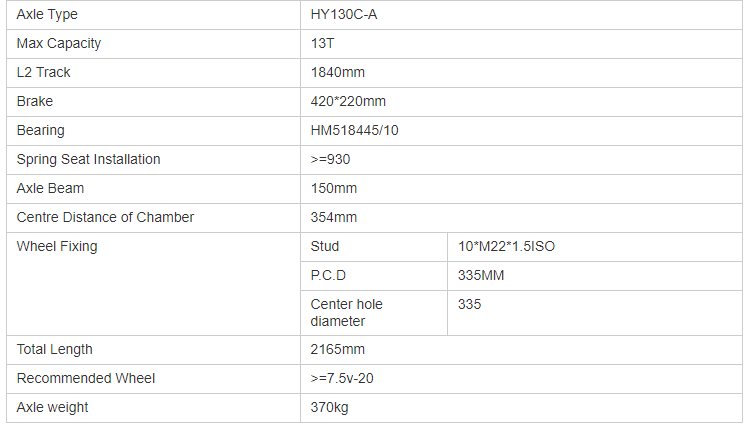
Task: Click the Center hole diameter label
Action: [x=346, y=313]
